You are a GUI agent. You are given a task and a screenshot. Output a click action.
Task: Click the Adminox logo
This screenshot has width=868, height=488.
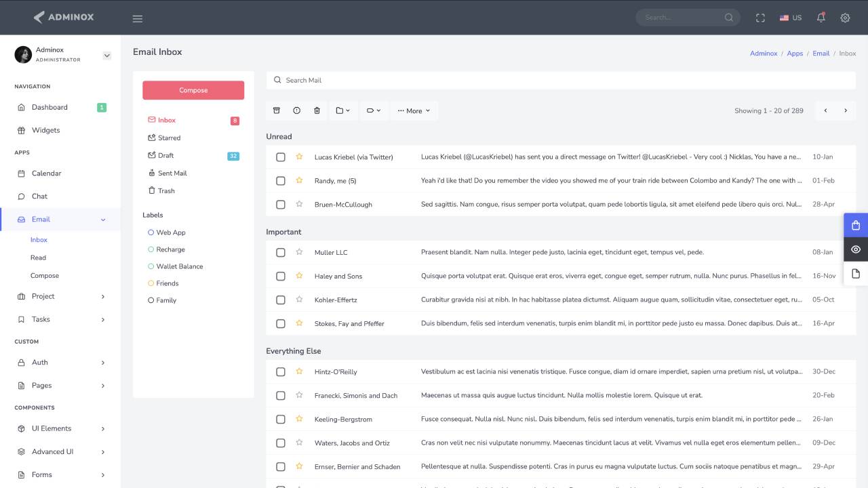point(64,17)
